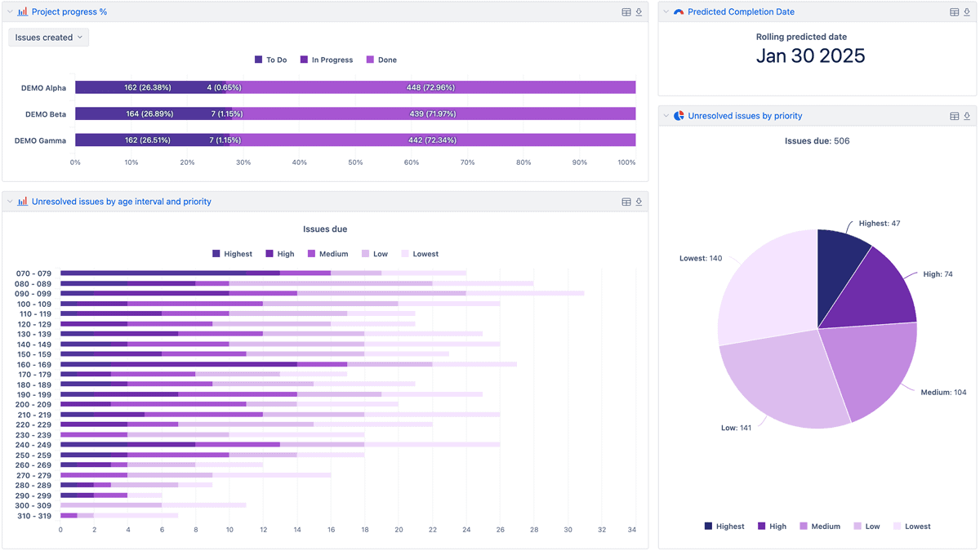Collapse the Unresolved issues by priority panel

coord(666,116)
